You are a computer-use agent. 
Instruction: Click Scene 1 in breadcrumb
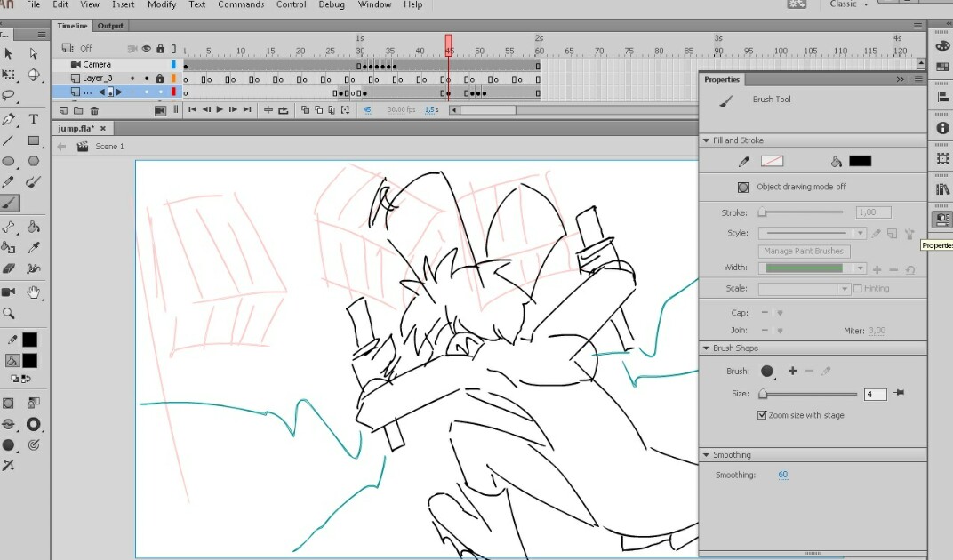pos(109,147)
